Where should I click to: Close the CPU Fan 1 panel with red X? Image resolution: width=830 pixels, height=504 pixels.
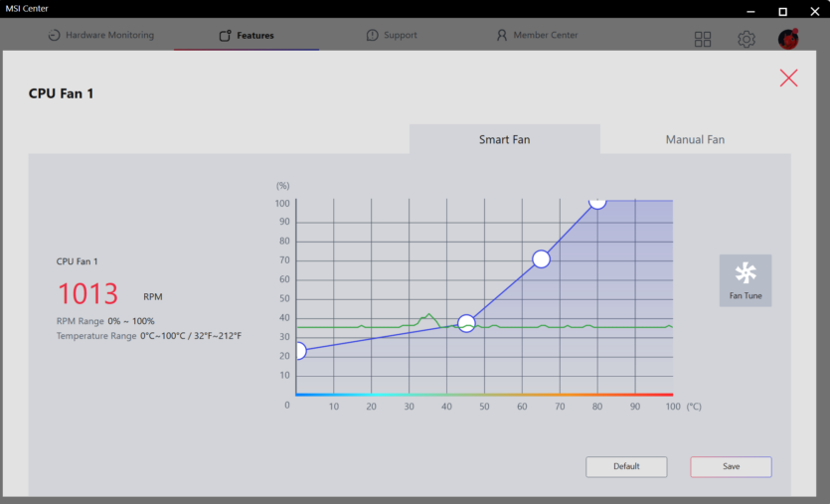(x=788, y=78)
